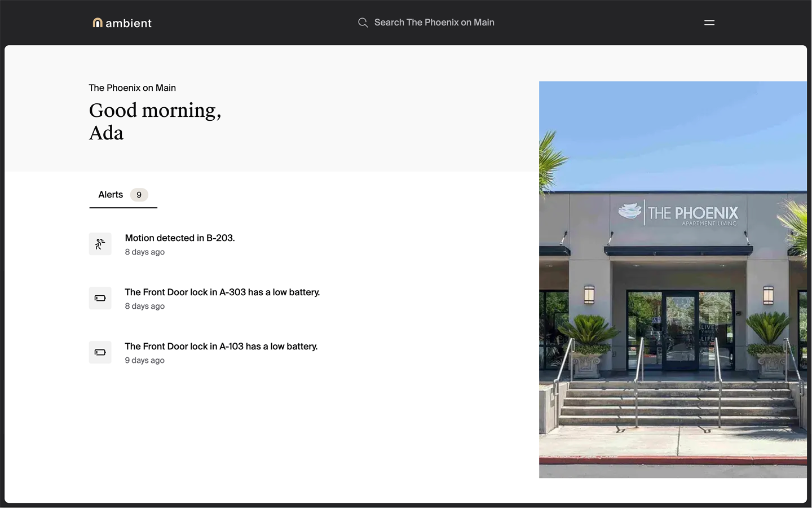Click the ambient arch logo icon
The image size is (812, 508).
click(x=98, y=23)
